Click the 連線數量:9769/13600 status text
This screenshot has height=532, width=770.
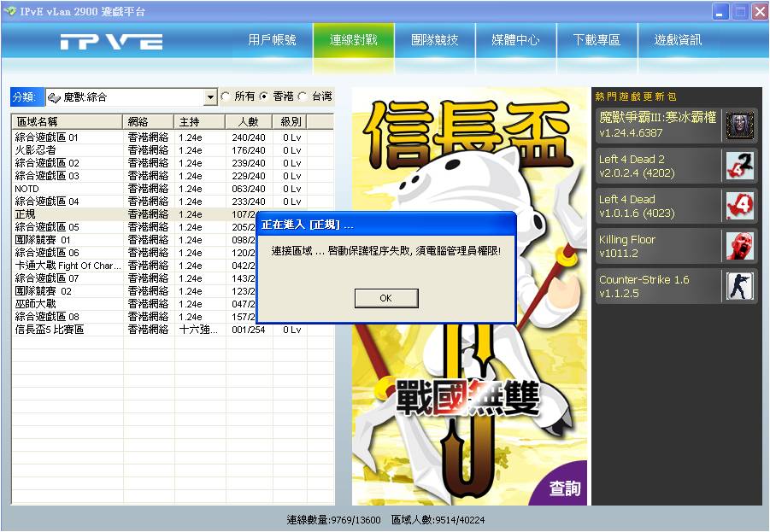coord(333,520)
